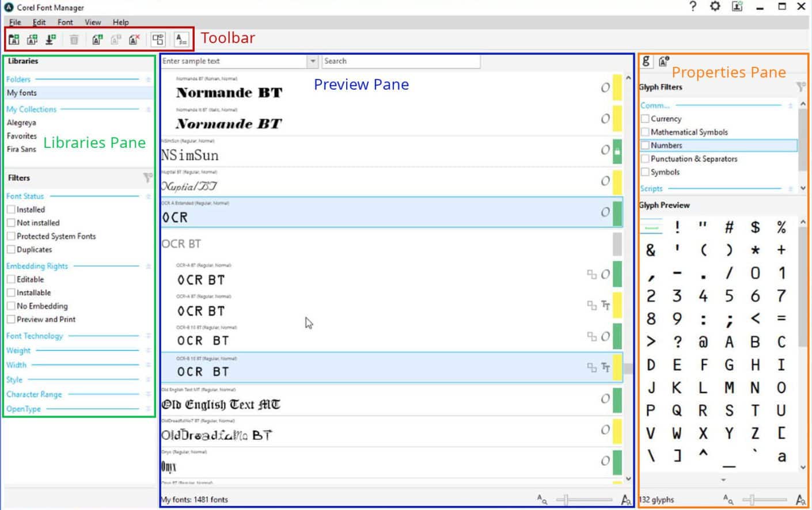812x510 pixels.
Task: Select the Favorites collection
Action: point(21,136)
